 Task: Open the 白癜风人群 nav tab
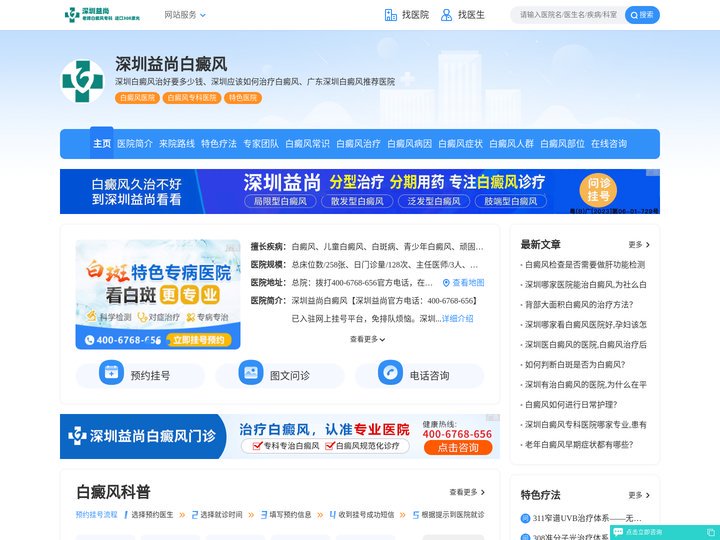click(512, 143)
